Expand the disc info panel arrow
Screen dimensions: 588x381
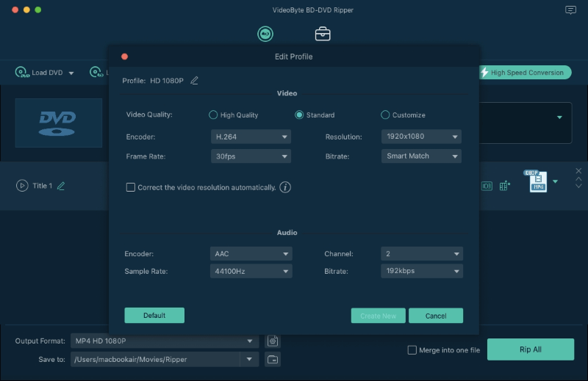click(559, 117)
